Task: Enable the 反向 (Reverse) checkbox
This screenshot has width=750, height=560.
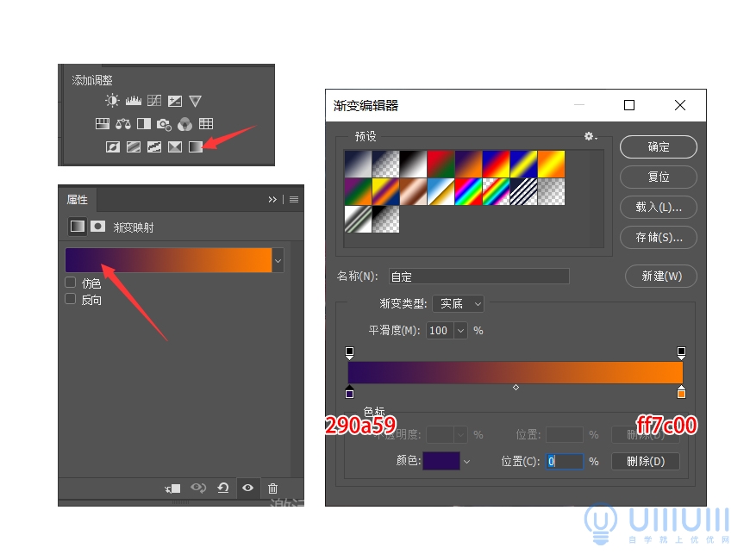Action: 71,300
